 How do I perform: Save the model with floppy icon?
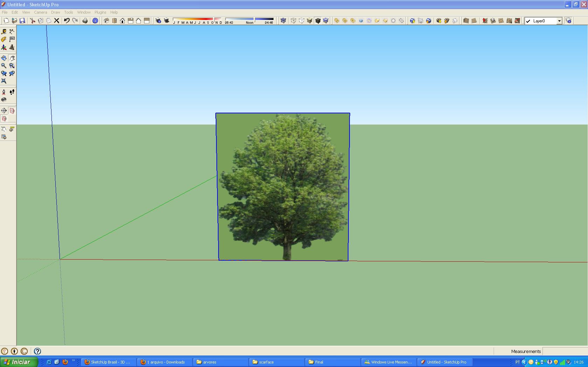point(22,21)
